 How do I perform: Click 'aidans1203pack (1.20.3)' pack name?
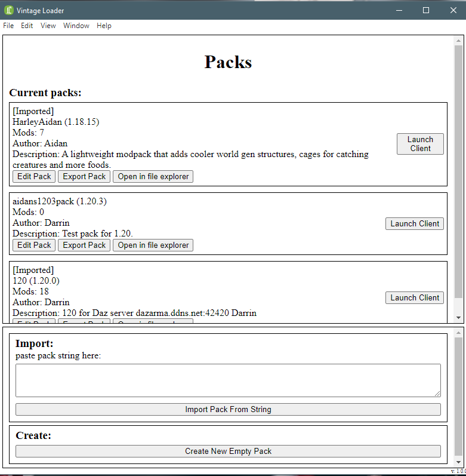click(x=60, y=202)
